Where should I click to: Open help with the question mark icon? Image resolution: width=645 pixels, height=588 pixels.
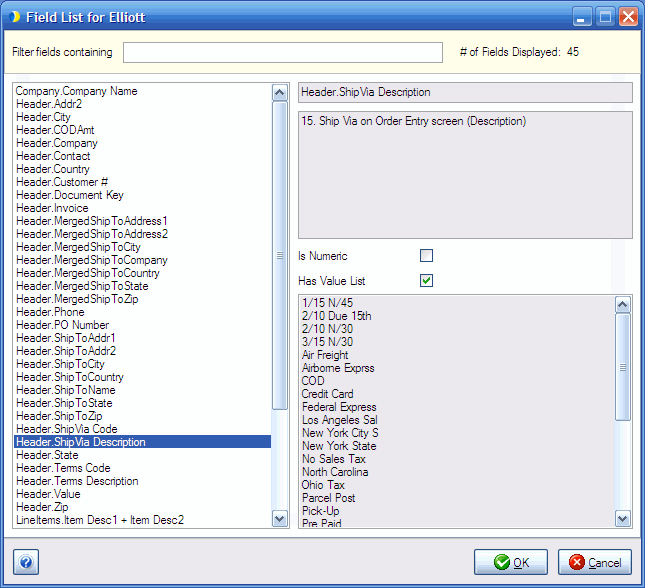[26, 562]
